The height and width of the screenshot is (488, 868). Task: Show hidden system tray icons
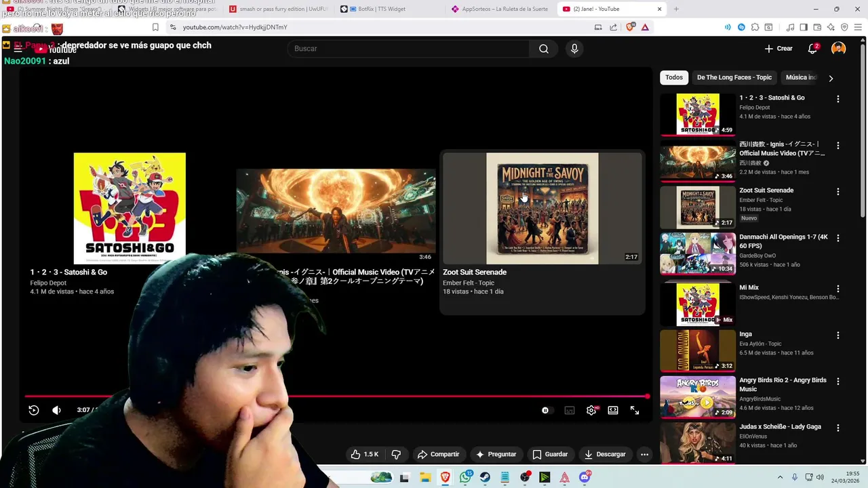click(780, 477)
